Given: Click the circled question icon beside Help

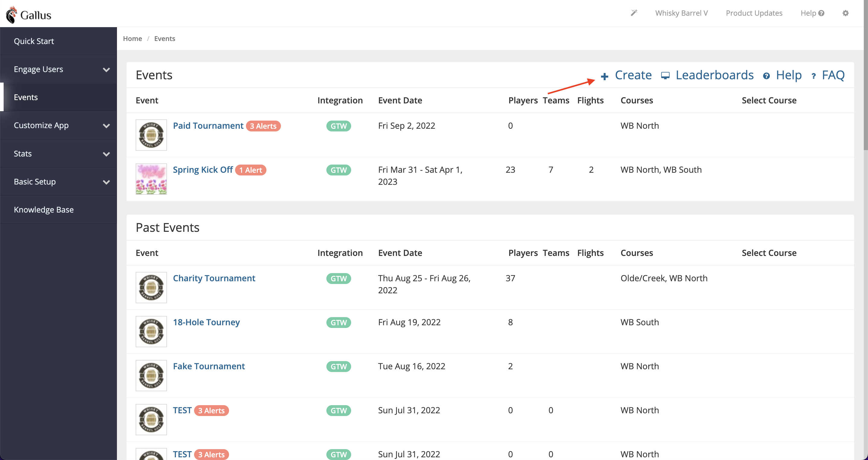Looking at the screenshot, I should click(x=766, y=76).
